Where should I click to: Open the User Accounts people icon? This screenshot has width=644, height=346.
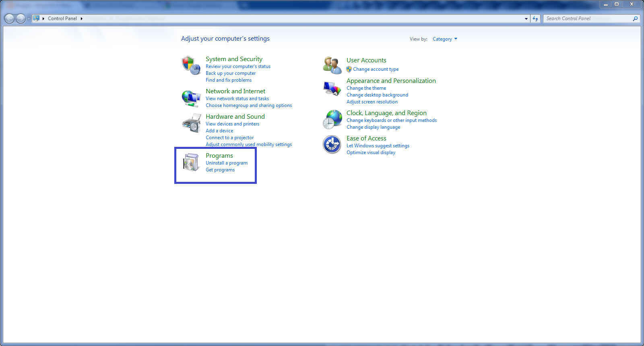pos(332,65)
